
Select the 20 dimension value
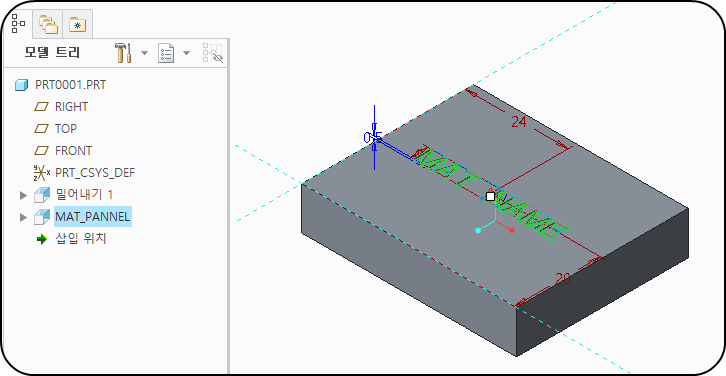click(563, 279)
